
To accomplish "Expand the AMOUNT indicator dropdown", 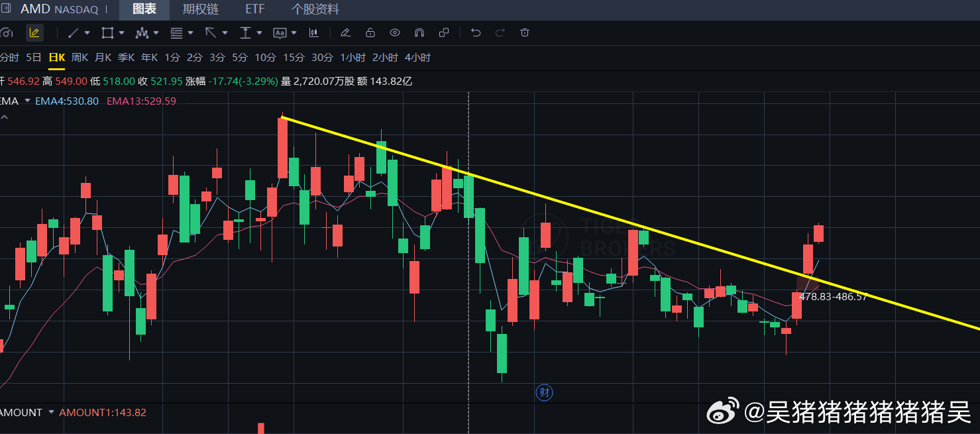I will (51, 412).
